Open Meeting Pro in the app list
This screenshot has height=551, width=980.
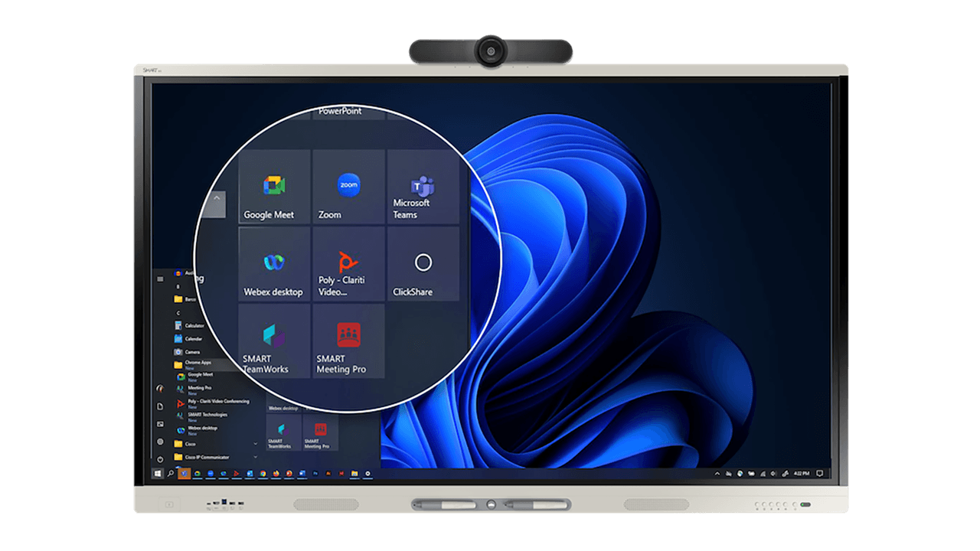196,390
